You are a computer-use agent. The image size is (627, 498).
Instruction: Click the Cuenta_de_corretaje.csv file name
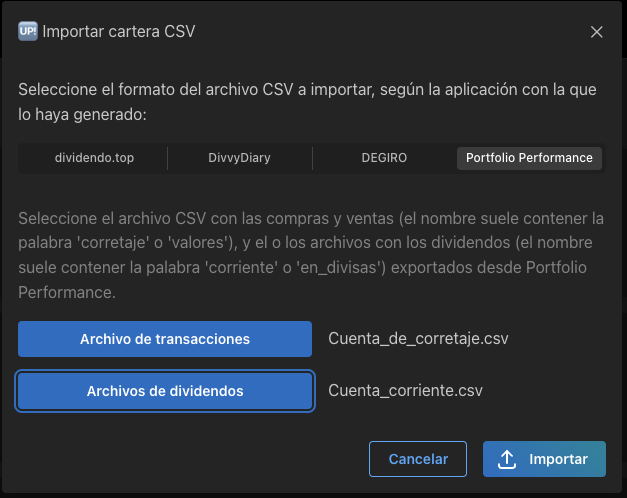(418, 339)
